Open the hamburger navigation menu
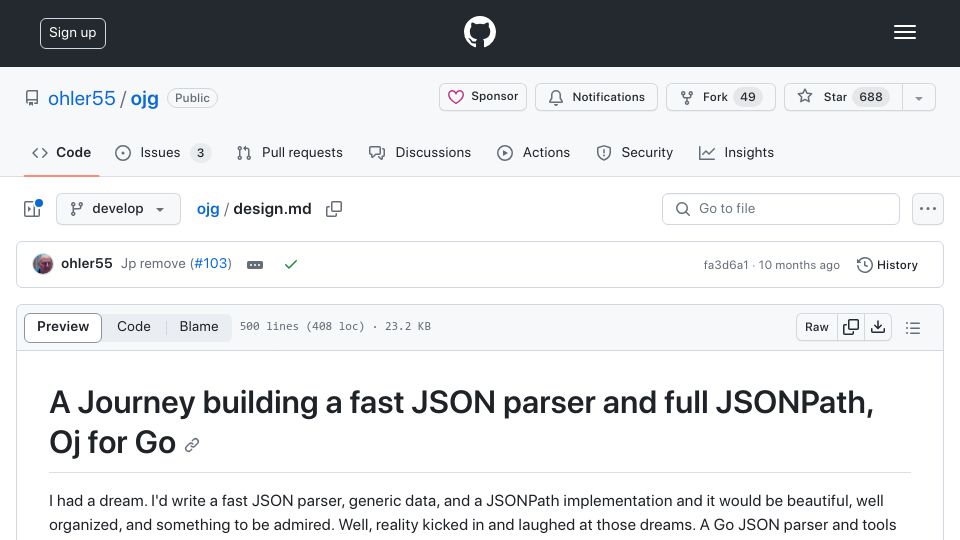Viewport: 960px width, 540px height. (x=904, y=32)
